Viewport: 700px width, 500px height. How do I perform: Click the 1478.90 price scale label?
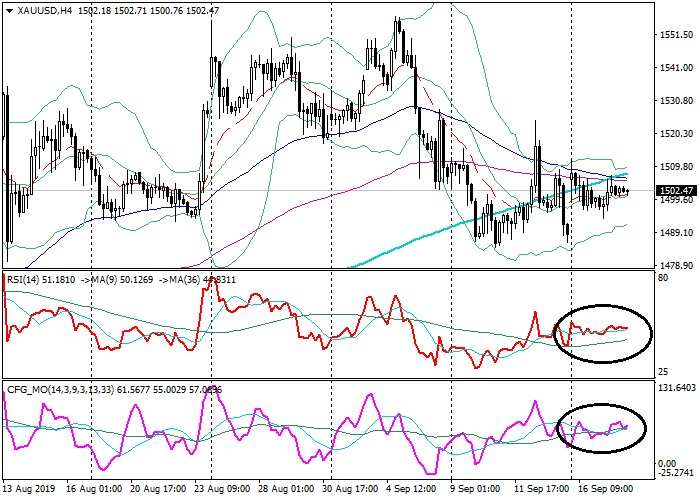point(677,266)
